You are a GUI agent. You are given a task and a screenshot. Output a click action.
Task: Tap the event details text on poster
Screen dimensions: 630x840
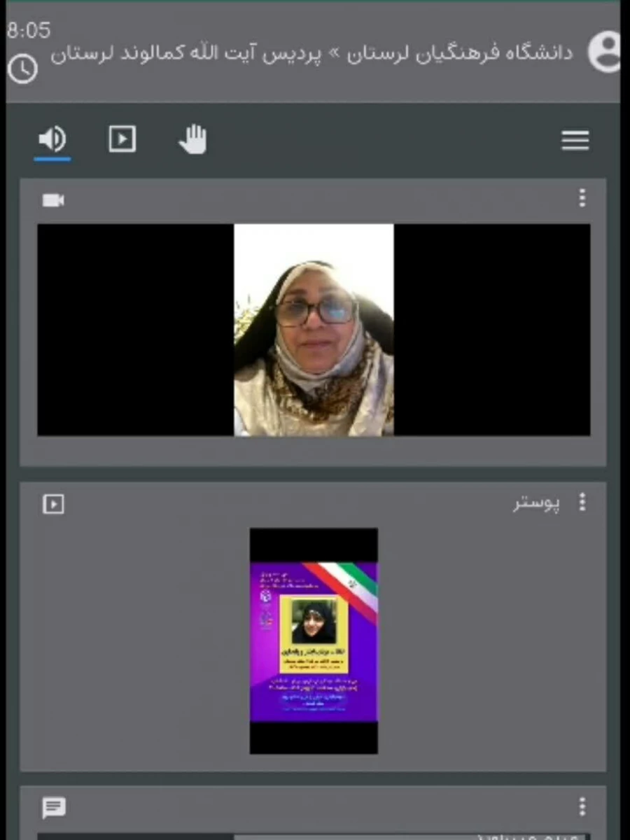point(313,689)
